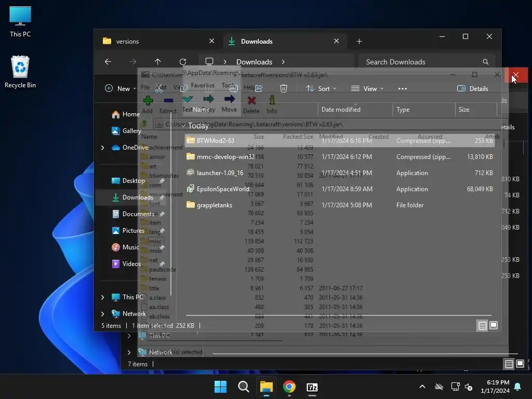Click the volume icon in system tray
The image size is (532, 399).
click(469, 387)
